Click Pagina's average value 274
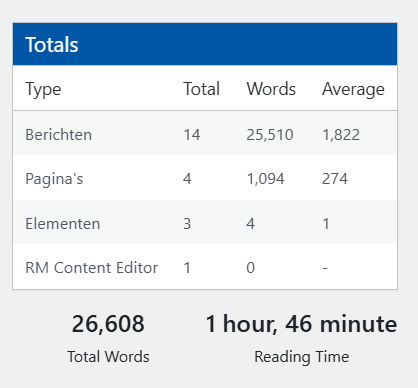 335,179
